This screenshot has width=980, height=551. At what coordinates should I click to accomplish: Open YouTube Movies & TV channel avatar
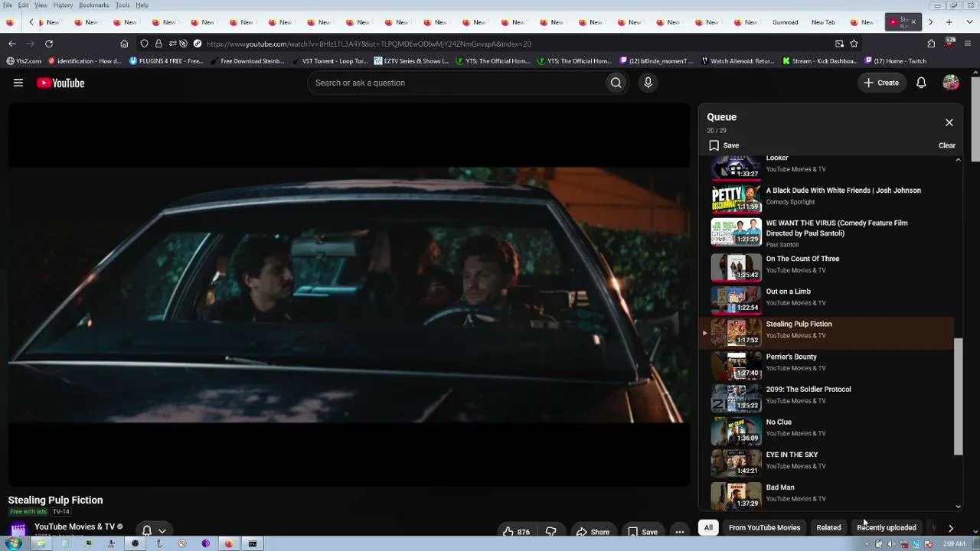[18, 529]
